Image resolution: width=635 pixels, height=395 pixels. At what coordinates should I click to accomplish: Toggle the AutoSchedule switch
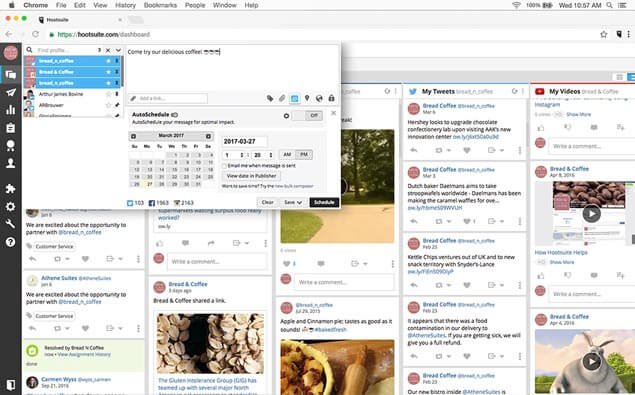coord(308,115)
